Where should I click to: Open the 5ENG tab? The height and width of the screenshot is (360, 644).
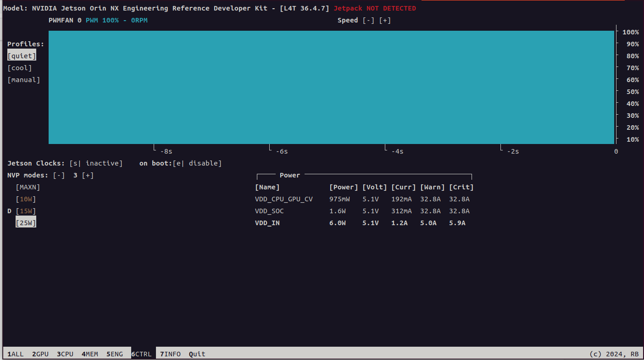click(x=115, y=354)
